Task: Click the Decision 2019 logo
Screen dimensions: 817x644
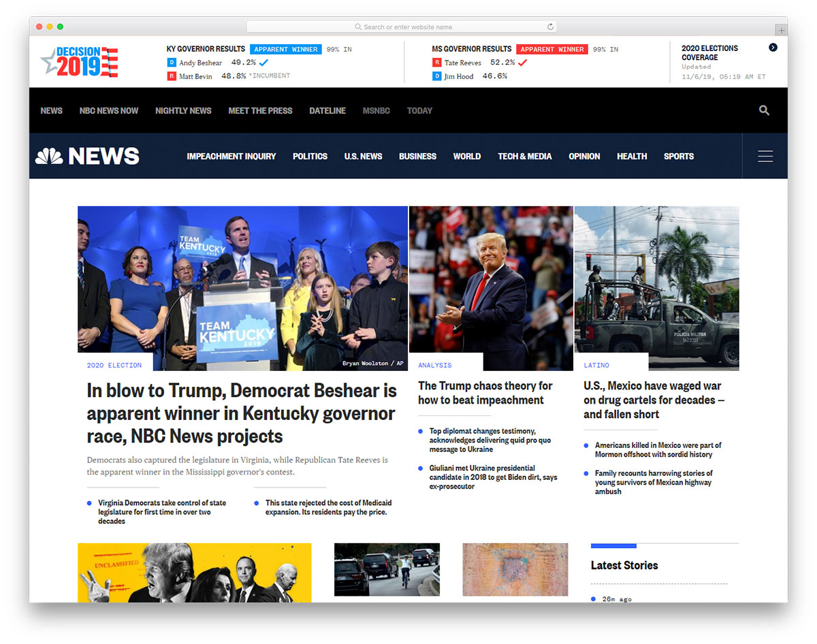Action: pyautogui.click(x=80, y=62)
